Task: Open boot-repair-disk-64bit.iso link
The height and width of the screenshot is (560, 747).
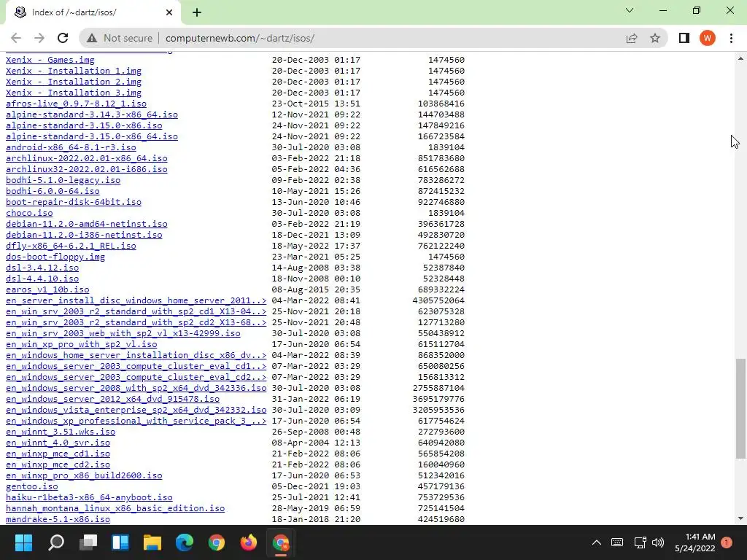Action: coord(74,203)
